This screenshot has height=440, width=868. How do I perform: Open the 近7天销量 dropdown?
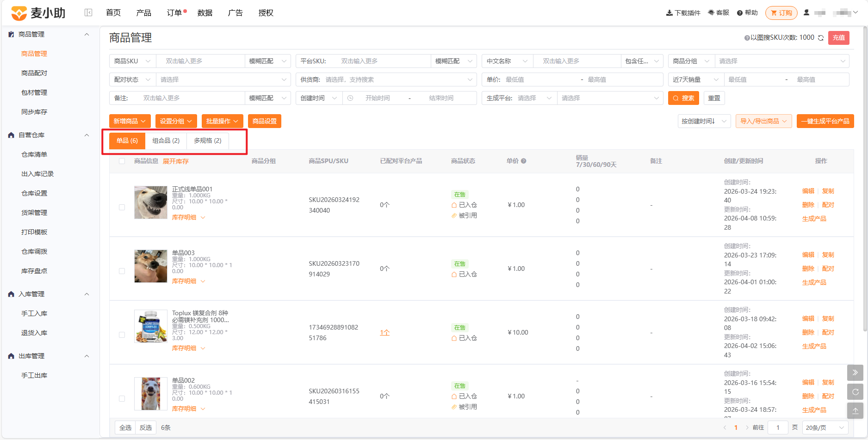click(x=696, y=79)
